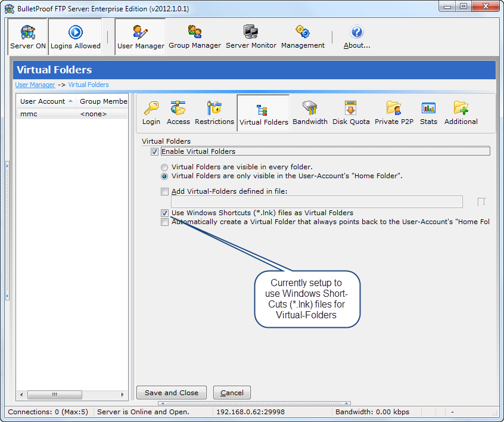Open the Group Manager
The width and height of the screenshot is (504, 422).
pos(195,37)
